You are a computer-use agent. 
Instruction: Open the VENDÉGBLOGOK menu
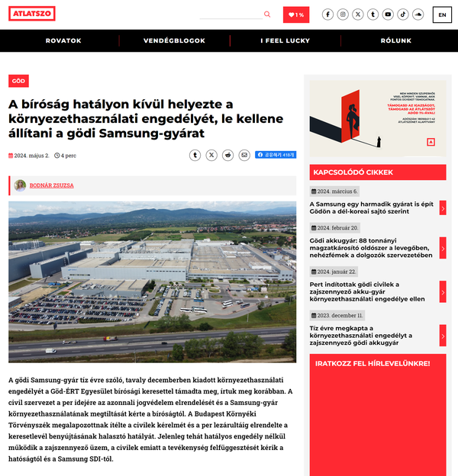(x=174, y=40)
